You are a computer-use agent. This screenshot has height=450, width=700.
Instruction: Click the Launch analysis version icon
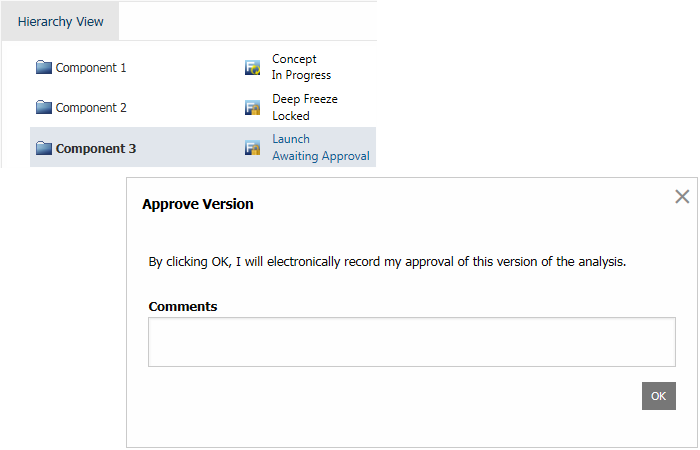click(253, 148)
